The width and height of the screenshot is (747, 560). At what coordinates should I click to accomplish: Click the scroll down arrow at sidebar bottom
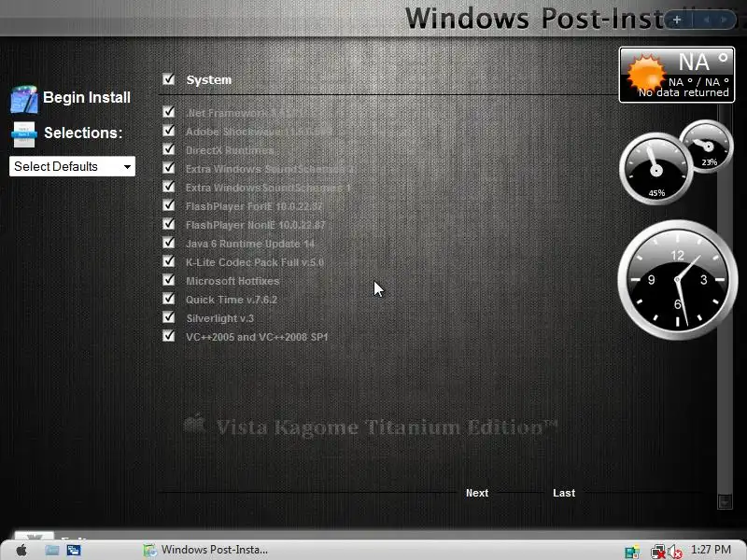click(726, 501)
